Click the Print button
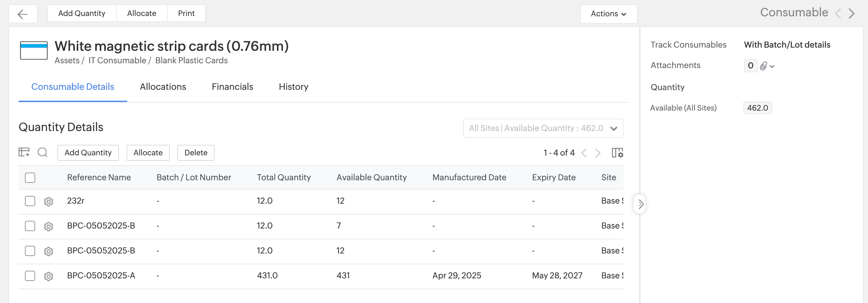This screenshot has width=868, height=303. coord(186,13)
